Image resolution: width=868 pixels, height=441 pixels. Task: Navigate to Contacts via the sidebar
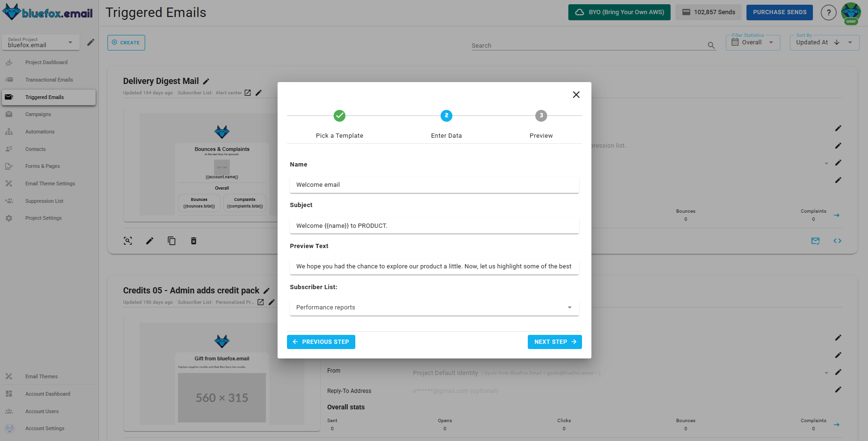coord(35,149)
